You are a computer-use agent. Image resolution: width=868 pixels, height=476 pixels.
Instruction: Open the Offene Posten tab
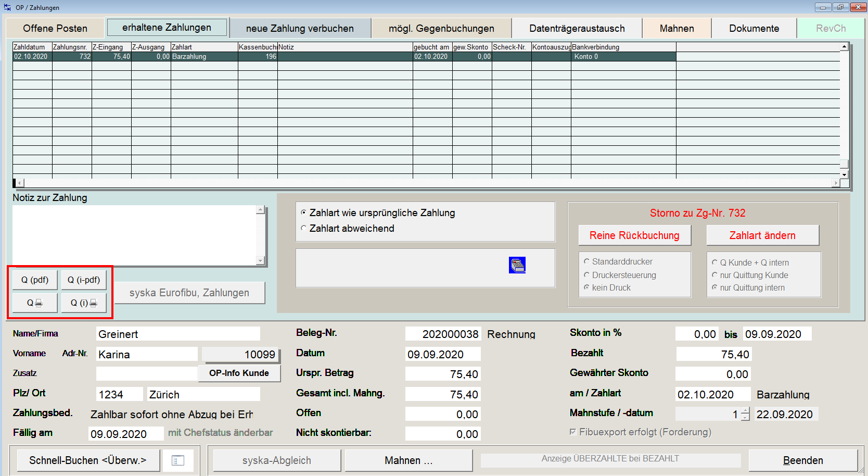click(x=55, y=28)
